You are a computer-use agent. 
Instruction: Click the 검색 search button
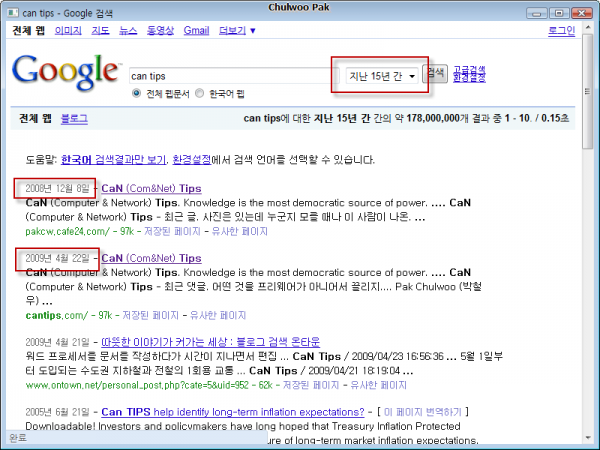coord(435,73)
